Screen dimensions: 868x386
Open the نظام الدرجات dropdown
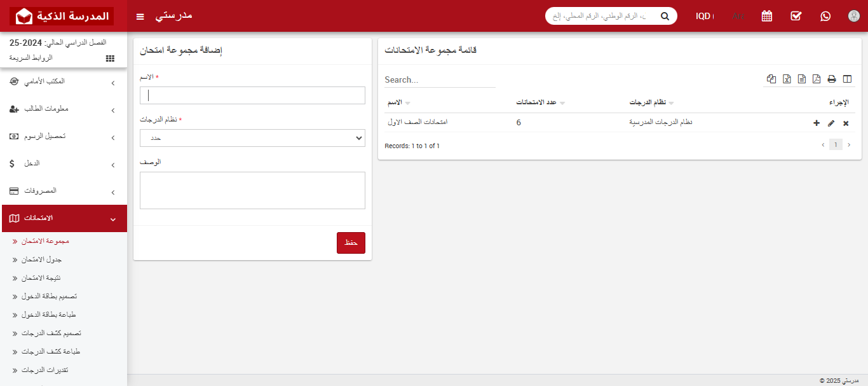coord(252,138)
